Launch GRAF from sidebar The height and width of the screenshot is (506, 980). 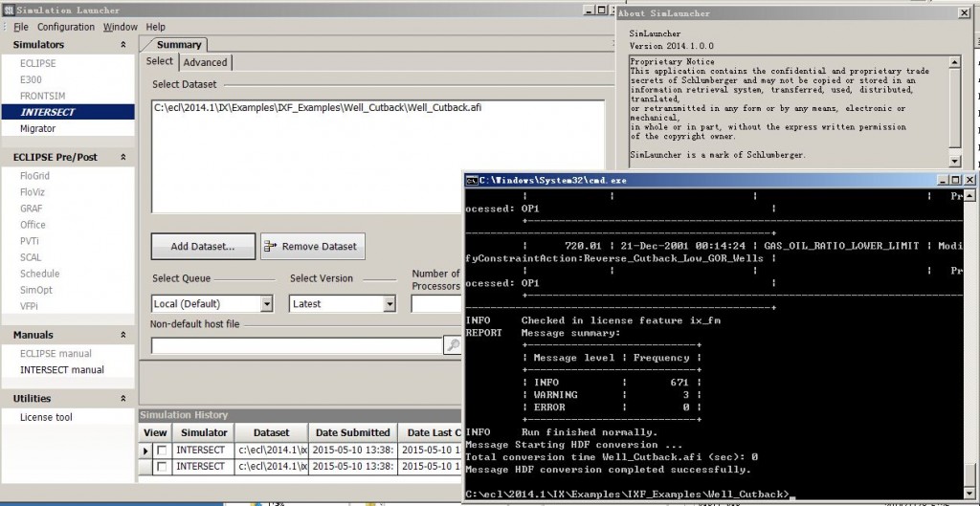click(32, 209)
